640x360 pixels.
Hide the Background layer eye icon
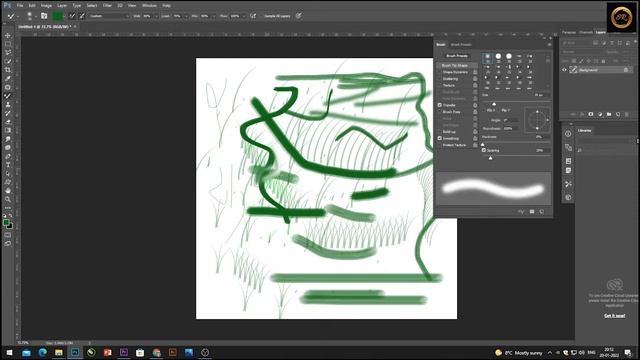pyautogui.click(x=564, y=70)
